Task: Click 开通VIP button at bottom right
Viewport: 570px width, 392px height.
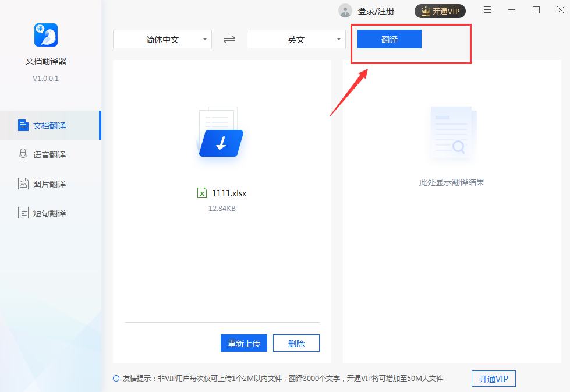Action: pos(493,379)
